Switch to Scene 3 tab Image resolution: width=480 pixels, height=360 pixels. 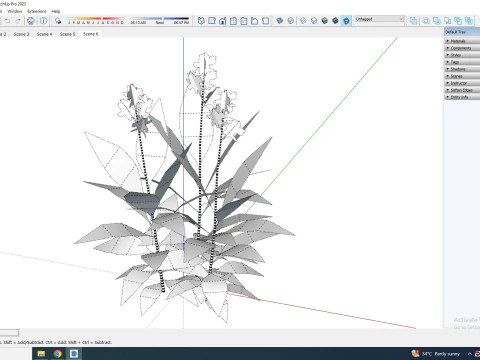click(21, 34)
